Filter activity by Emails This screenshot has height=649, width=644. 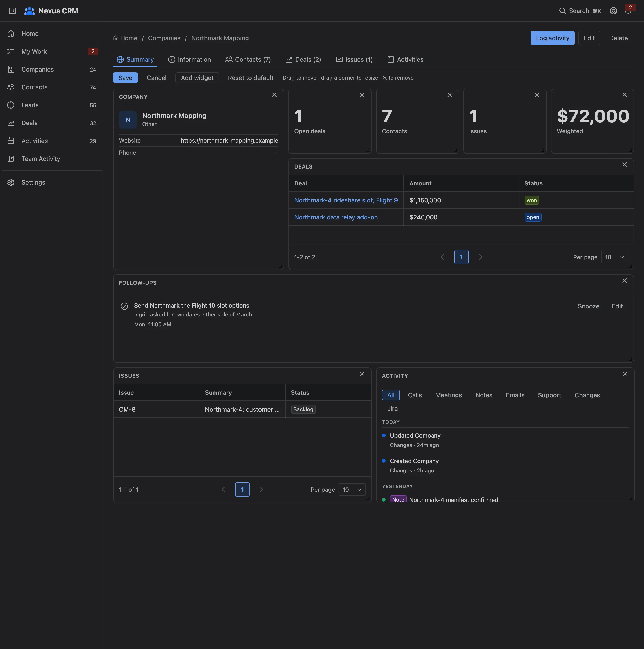point(515,395)
